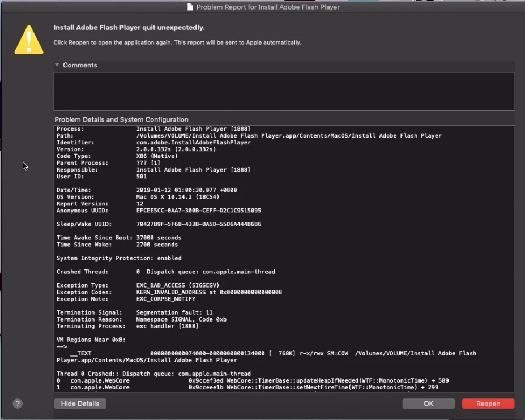
Task: Click 'Problem Details and System Configuration' heading
Action: 122,119
